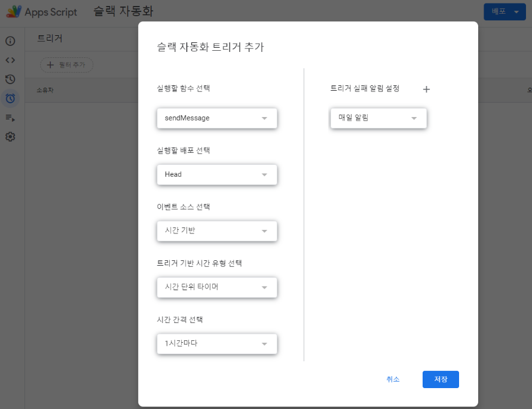Click the 트리거 실패 알림 설정 label
The width and height of the screenshot is (532, 409).
(x=365, y=88)
